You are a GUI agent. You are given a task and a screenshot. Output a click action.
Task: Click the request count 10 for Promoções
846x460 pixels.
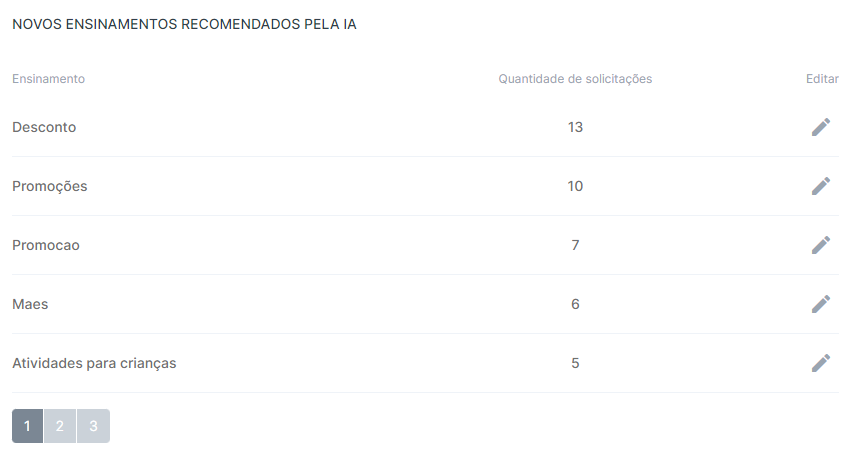[x=575, y=186]
